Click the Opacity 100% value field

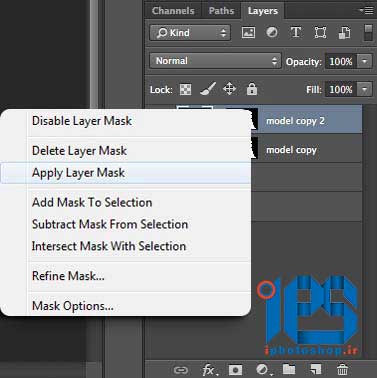(341, 61)
